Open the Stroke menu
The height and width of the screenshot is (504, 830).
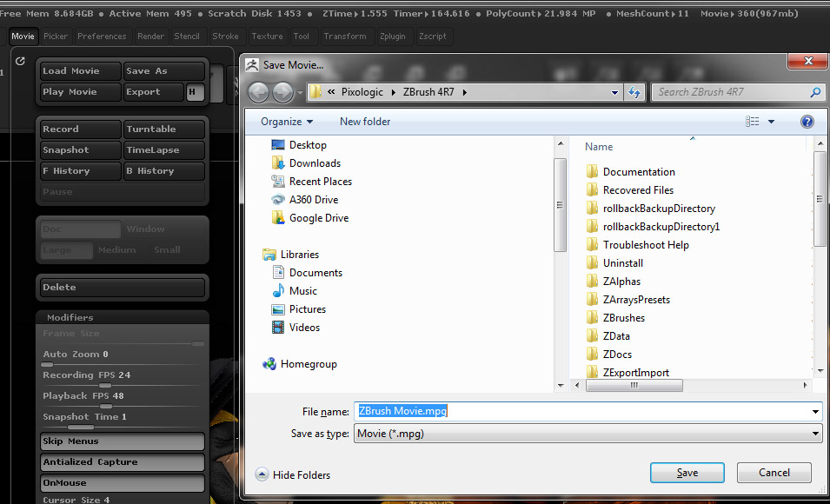pyautogui.click(x=225, y=36)
